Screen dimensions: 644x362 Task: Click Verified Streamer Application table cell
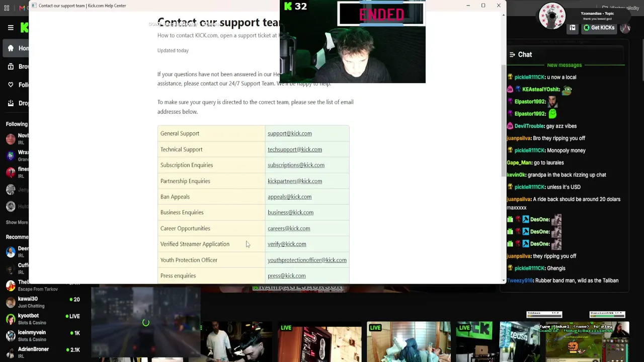(x=211, y=244)
